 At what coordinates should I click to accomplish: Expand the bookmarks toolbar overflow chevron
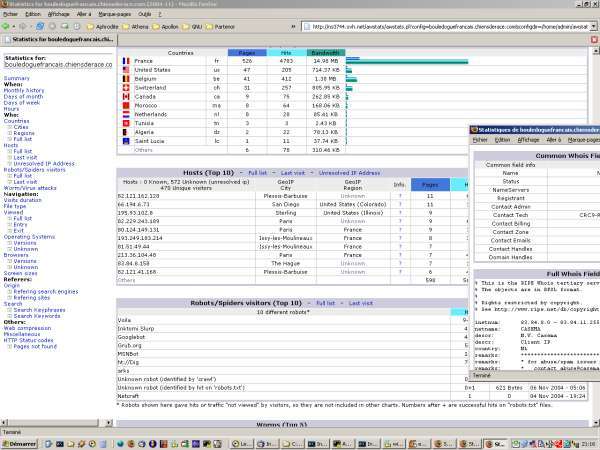(x=293, y=27)
